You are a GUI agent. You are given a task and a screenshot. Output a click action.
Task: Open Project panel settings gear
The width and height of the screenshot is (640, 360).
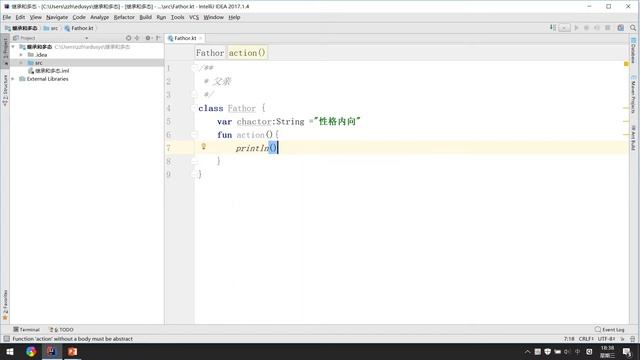(x=148, y=38)
